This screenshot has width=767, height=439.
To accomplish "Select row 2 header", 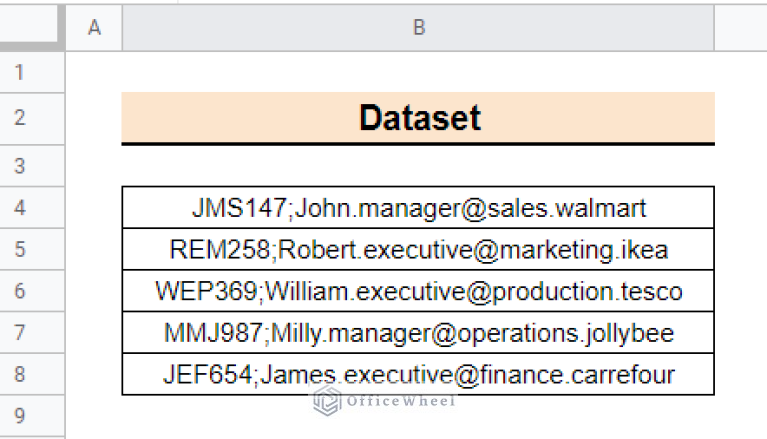I will point(32,118).
